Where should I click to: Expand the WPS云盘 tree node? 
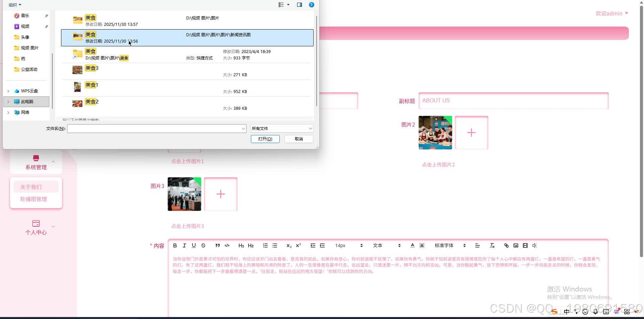(8, 91)
